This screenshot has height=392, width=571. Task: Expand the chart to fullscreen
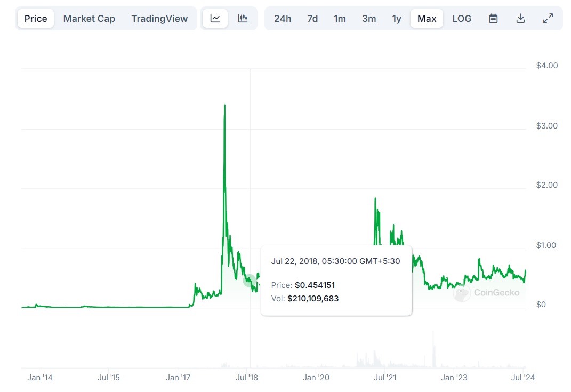pyautogui.click(x=548, y=18)
